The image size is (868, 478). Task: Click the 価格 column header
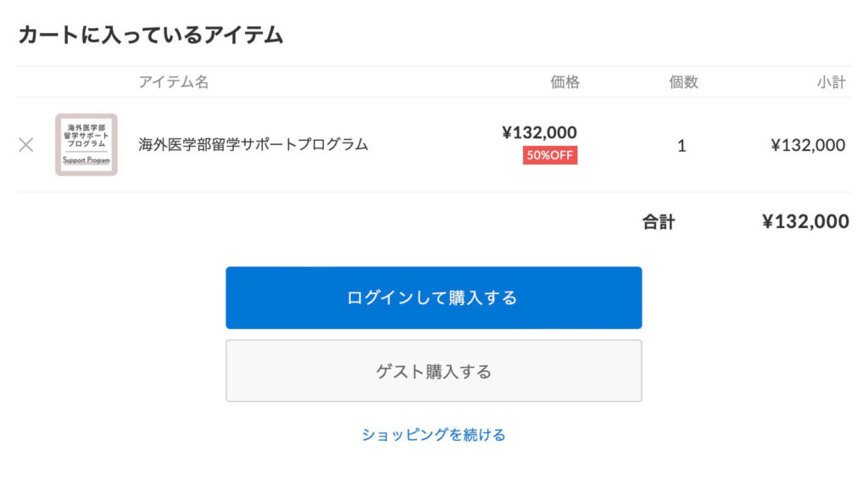(565, 82)
